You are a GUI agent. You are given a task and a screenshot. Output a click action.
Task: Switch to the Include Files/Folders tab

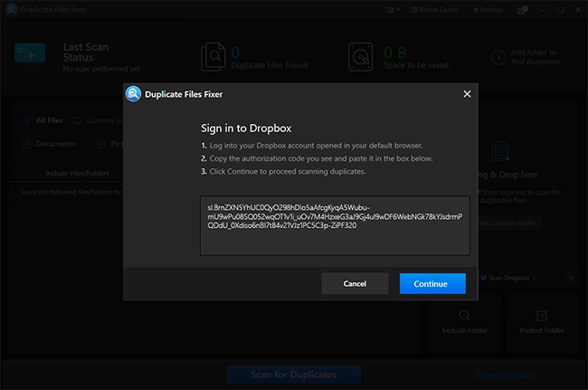pyautogui.click(x=77, y=173)
